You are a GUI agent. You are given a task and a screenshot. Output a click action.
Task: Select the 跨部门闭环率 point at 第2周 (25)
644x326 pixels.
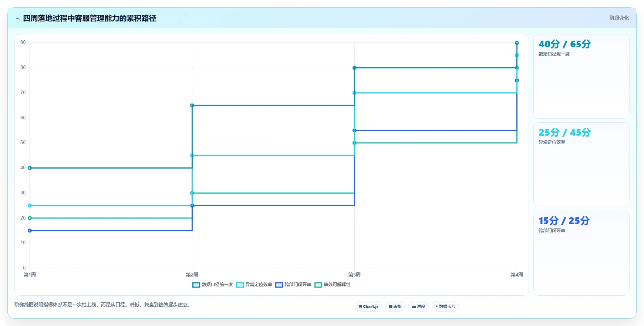(192, 206)
